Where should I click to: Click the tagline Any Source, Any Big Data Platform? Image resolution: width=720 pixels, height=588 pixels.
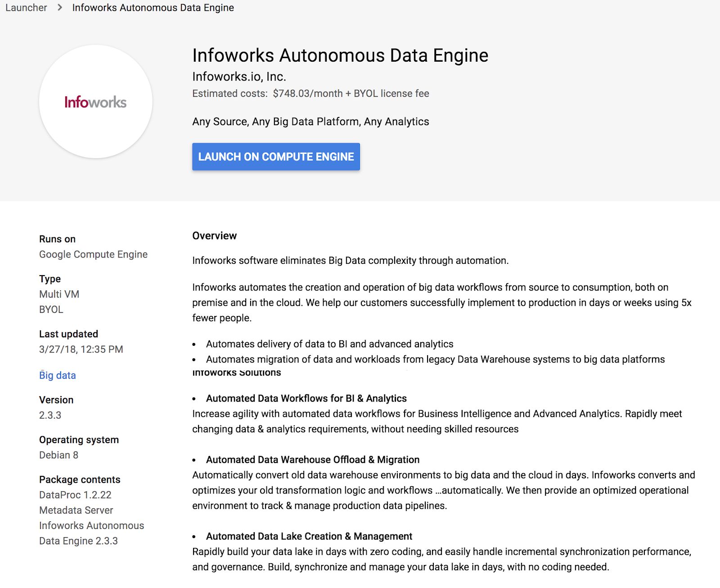(x=310, y=122)
